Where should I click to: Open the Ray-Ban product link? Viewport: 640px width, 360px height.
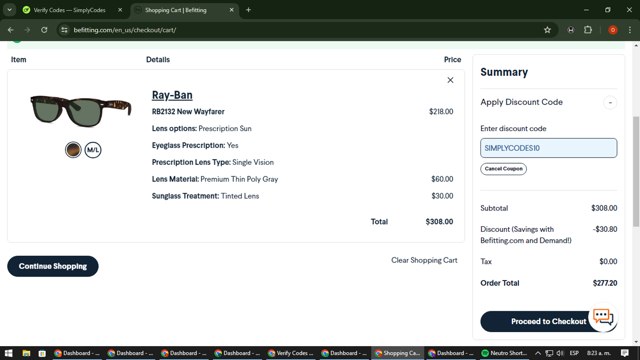pos(172,95)
